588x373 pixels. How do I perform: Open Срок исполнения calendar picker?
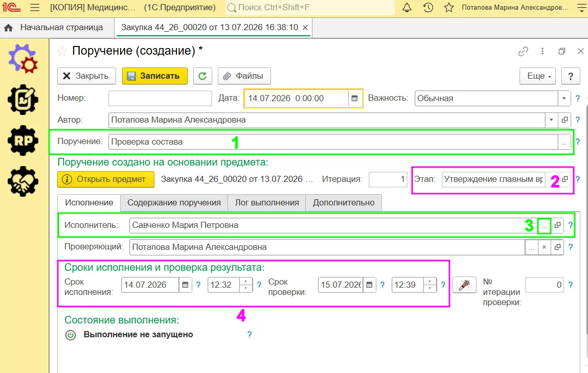(185, 285)
